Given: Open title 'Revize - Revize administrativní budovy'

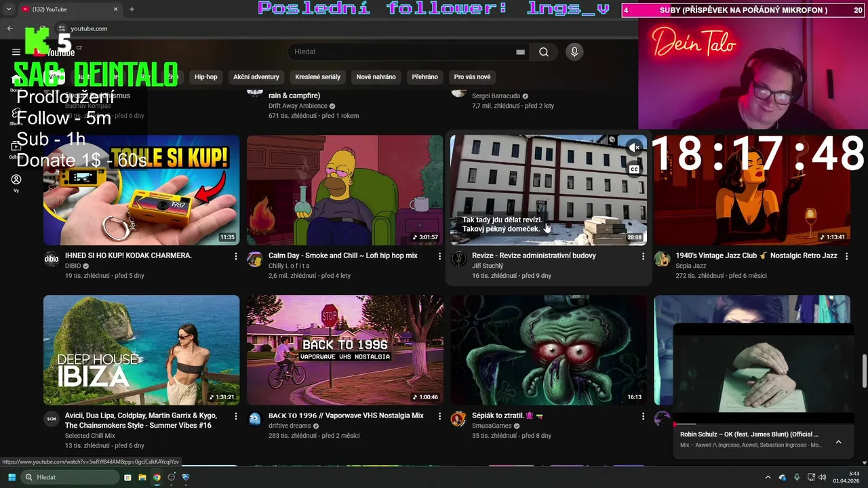Looking at the screenshot, I should click(534, 256).
